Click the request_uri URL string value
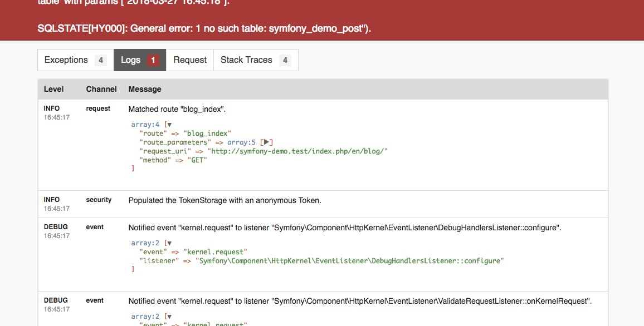The image size is (644, 326). [297, 151]
